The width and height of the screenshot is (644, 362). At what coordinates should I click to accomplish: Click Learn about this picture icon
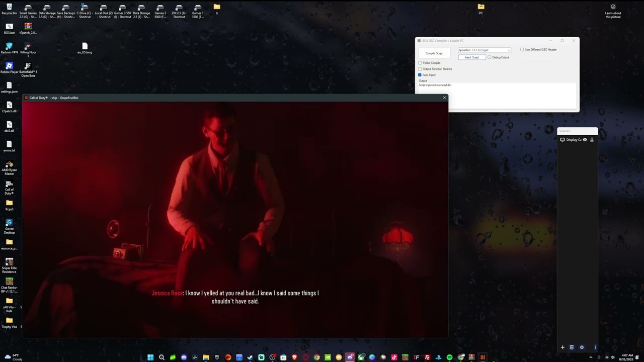[613, 11]
